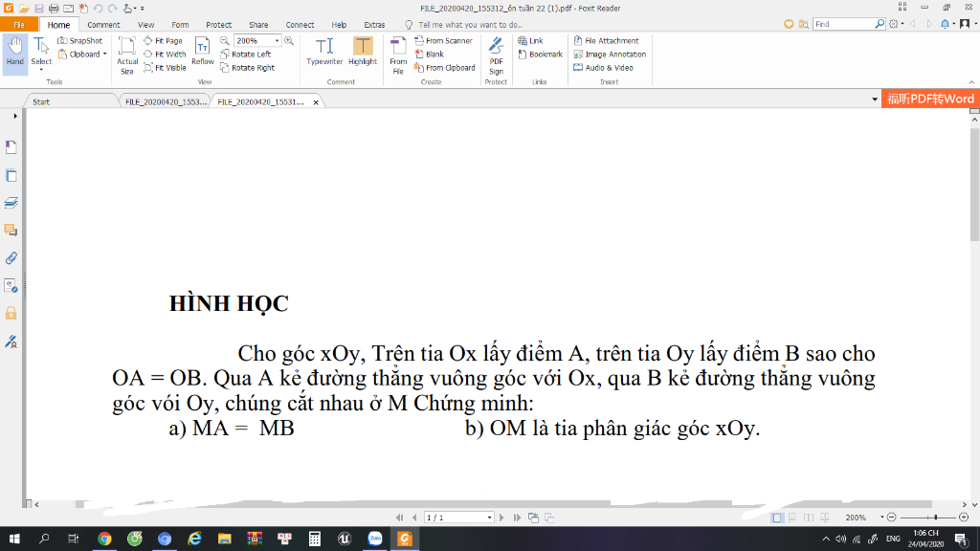Insert an Image Annotation
This screenshot has height=551, width=980.
click(x=610, y=55)
